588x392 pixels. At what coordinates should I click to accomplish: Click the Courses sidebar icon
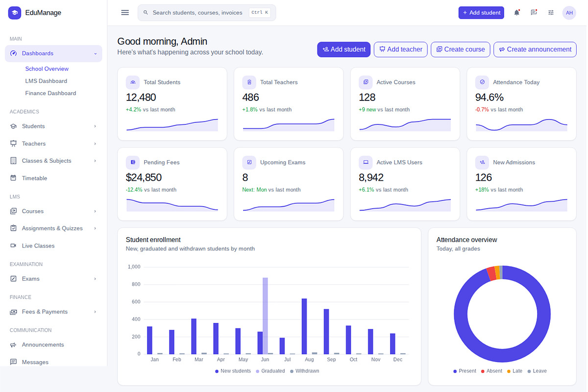(13, 211)
